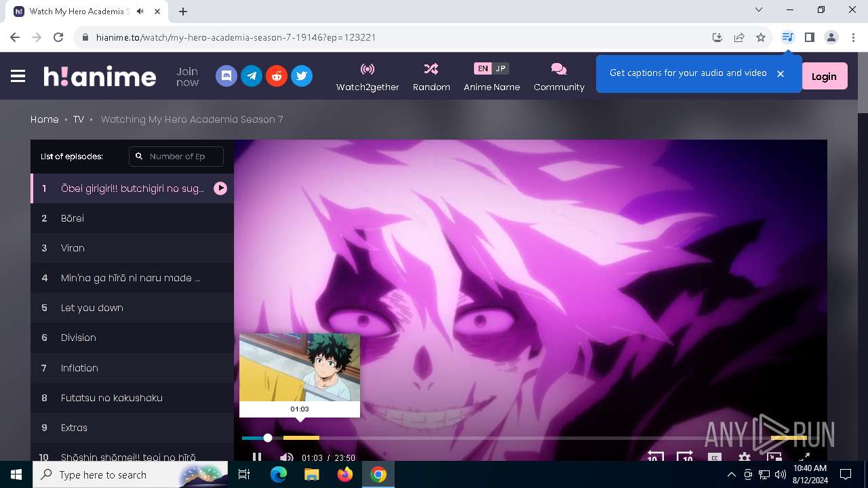Open the Twitter join link icon

[x=302, y=76]
